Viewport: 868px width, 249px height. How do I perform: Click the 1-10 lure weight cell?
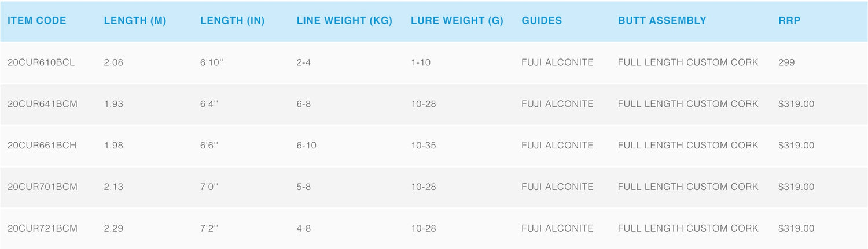[x=421, y=62]
